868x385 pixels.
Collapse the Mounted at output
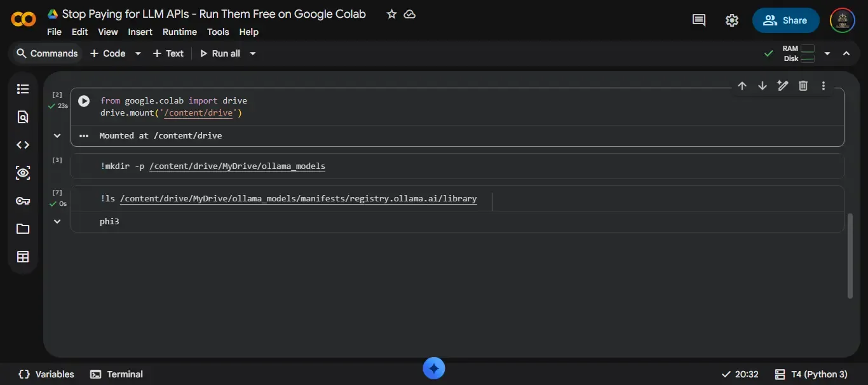click(57, 135)
